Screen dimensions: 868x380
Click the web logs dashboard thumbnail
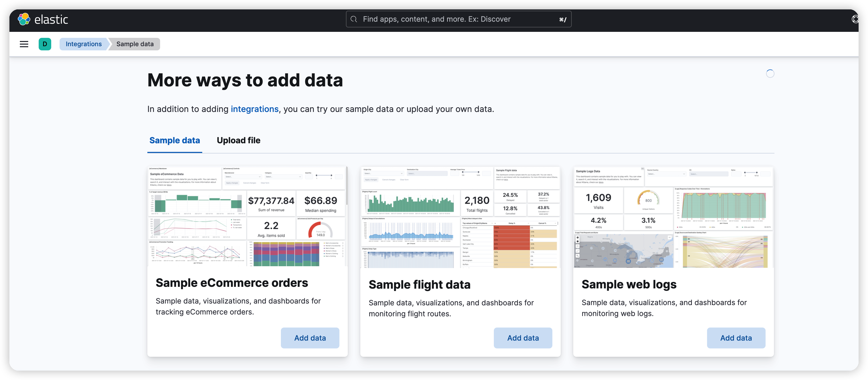click(673, 217)
